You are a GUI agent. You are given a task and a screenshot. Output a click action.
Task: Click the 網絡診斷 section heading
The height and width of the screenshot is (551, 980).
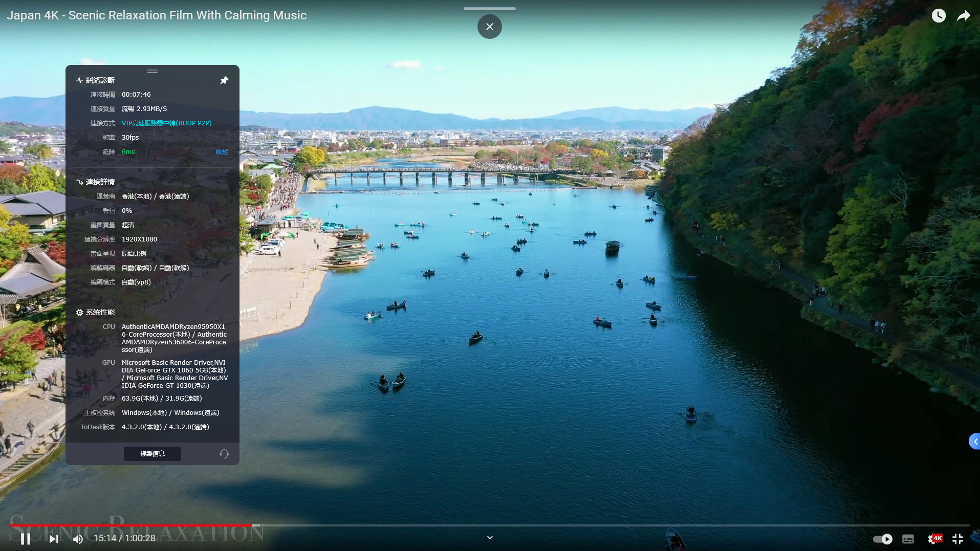coord(100,80)
